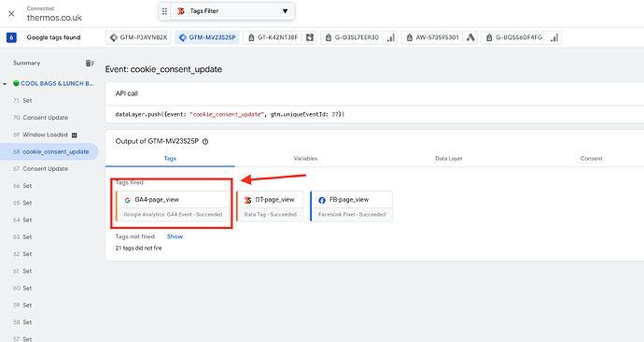Select event 64 Set

(22, 220)
